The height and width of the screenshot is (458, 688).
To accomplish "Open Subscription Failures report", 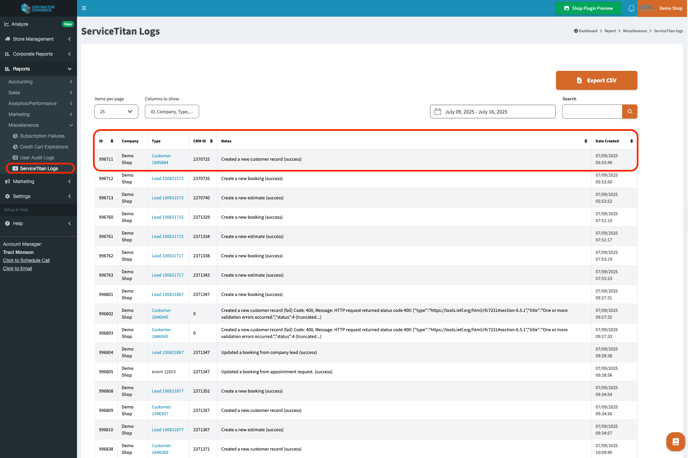I will (42, 136).
